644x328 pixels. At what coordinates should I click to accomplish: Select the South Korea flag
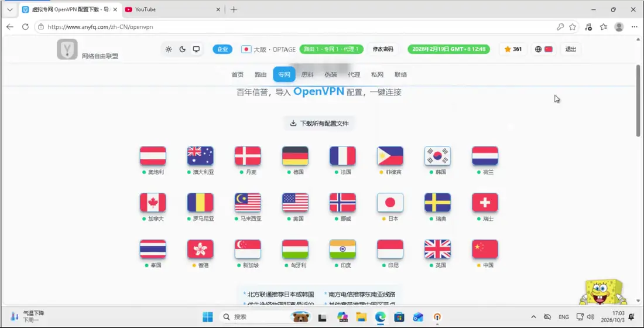tap(437, 156)
